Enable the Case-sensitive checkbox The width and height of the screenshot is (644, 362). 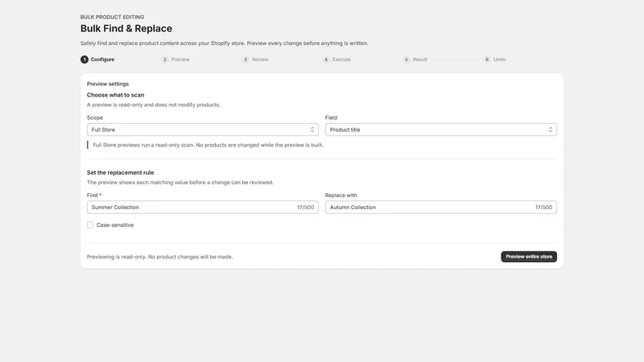[x=90, y=225]
